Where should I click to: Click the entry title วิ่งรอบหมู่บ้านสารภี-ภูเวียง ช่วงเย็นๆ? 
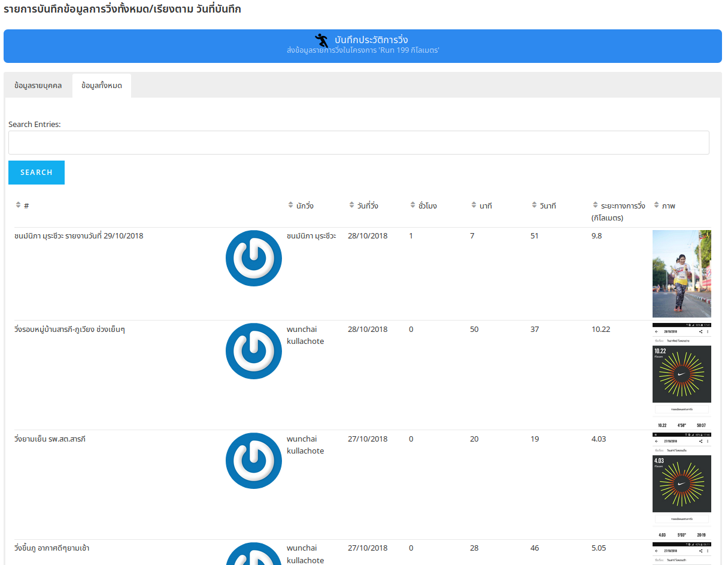pyautogui.click(x=69, y=330)
